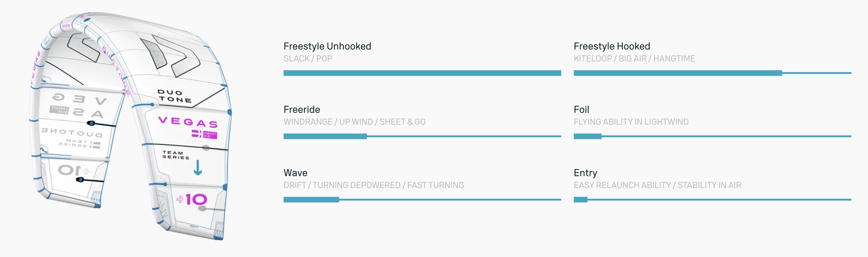868x257 pixels.
Task: Click the Entry heading
Action: click(x=585, y=173)
